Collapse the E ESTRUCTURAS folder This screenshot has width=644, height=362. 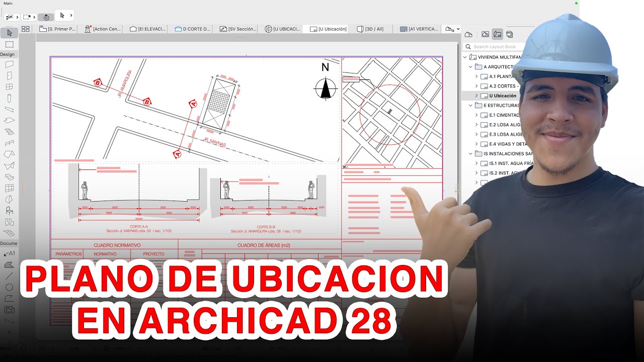471,106
